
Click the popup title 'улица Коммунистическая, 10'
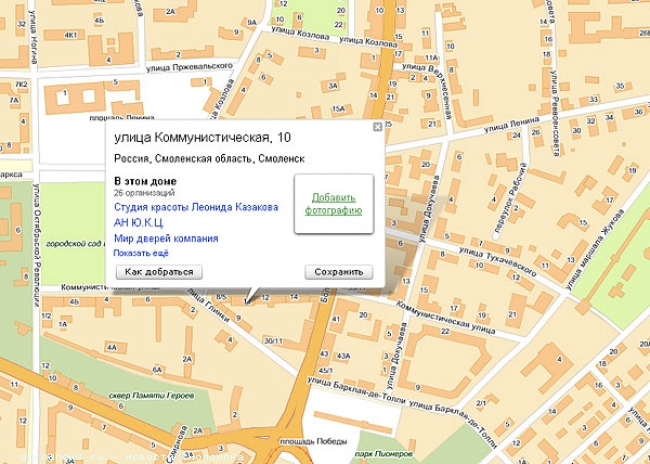203,137
